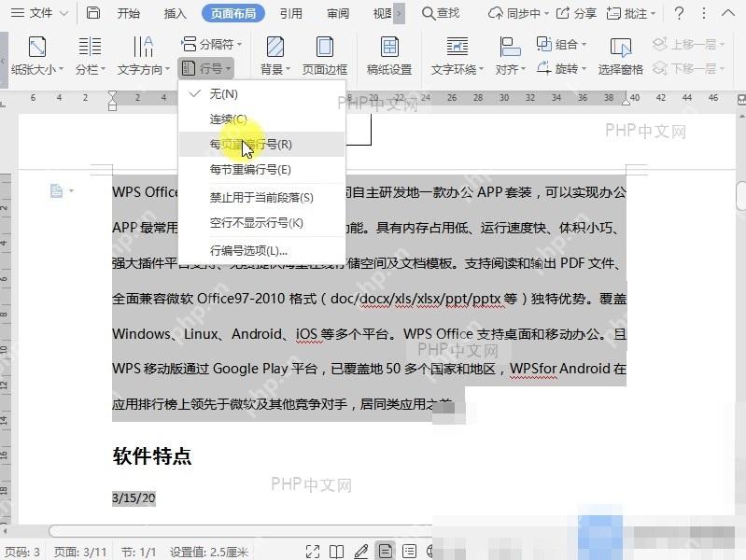Click the horizontal scrollbar track
The width and height of the screenshot is (746, 560).
pyautogui.click(x=240, y=530)
